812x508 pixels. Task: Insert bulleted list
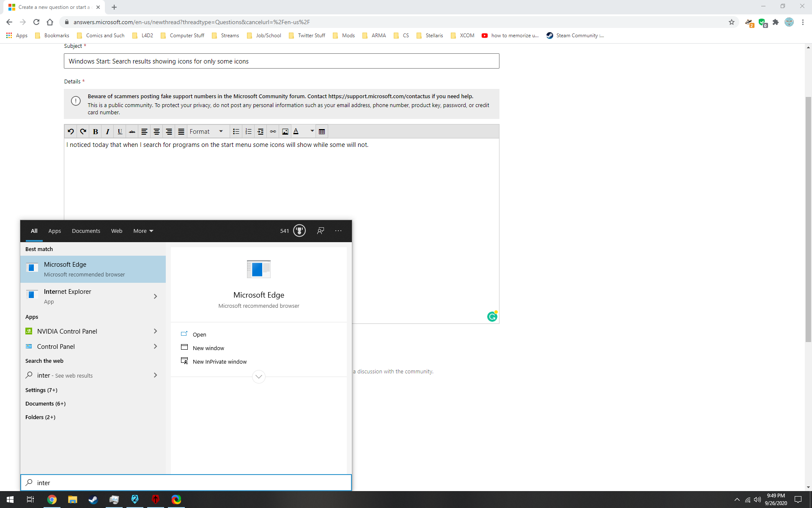[x=236, y=132]
